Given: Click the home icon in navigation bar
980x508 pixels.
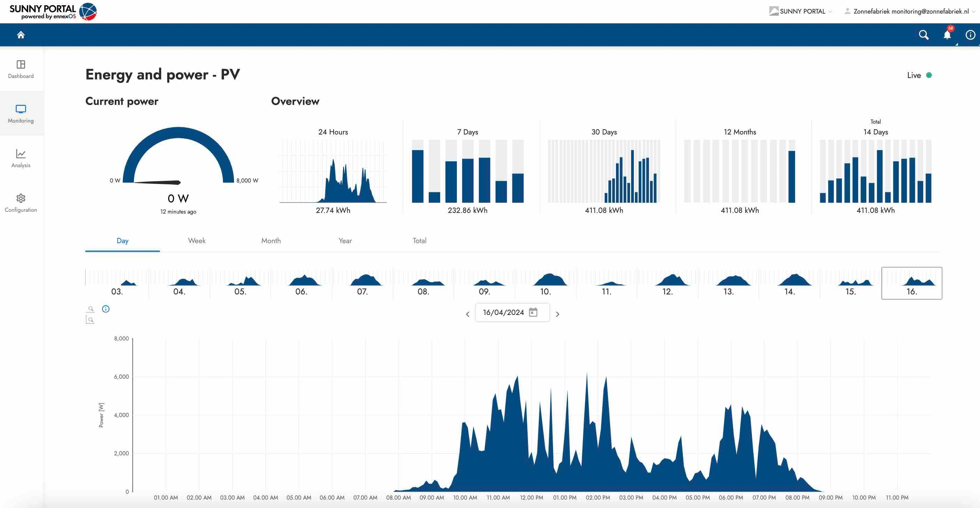Looking at the screenshot, I should 21,35.
